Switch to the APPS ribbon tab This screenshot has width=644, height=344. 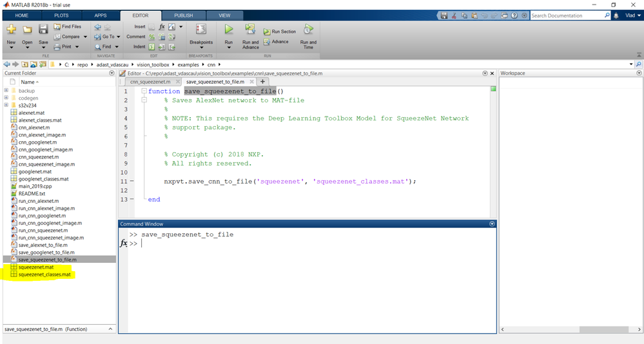pos(100,15)
